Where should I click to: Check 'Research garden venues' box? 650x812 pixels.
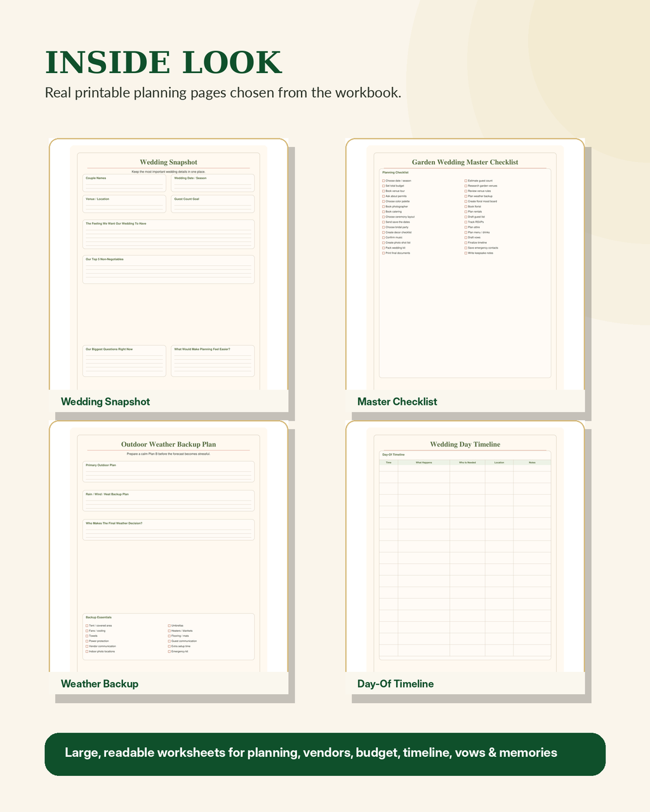465,186
